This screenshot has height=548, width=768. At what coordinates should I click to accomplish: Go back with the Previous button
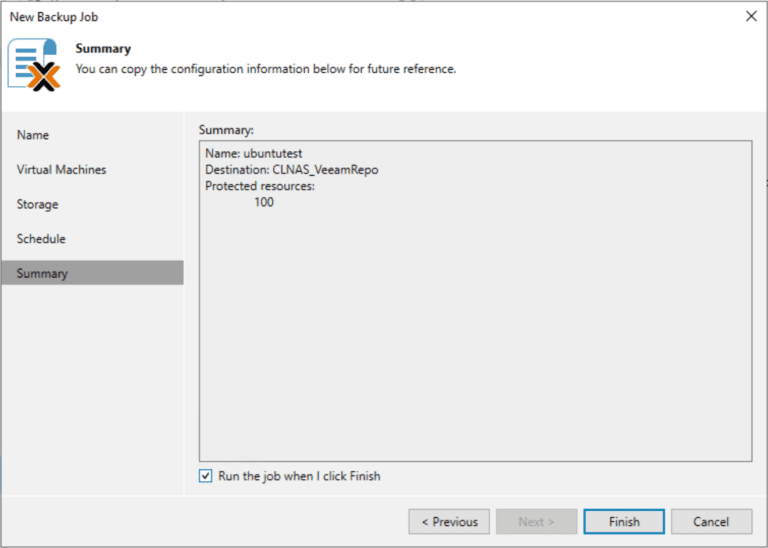(x=449, y=522)
